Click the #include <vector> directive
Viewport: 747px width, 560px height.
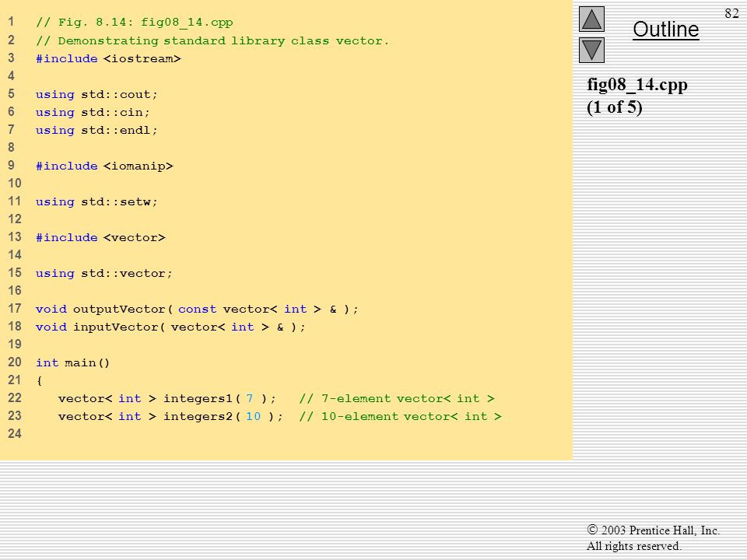click(x=100, y=237)
